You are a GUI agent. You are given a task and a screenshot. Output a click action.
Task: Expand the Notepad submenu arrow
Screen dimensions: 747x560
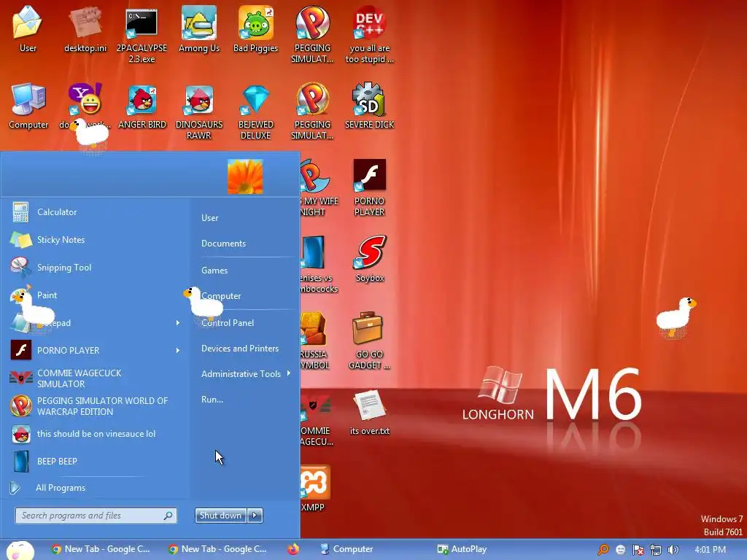click(x=178, y=323)
